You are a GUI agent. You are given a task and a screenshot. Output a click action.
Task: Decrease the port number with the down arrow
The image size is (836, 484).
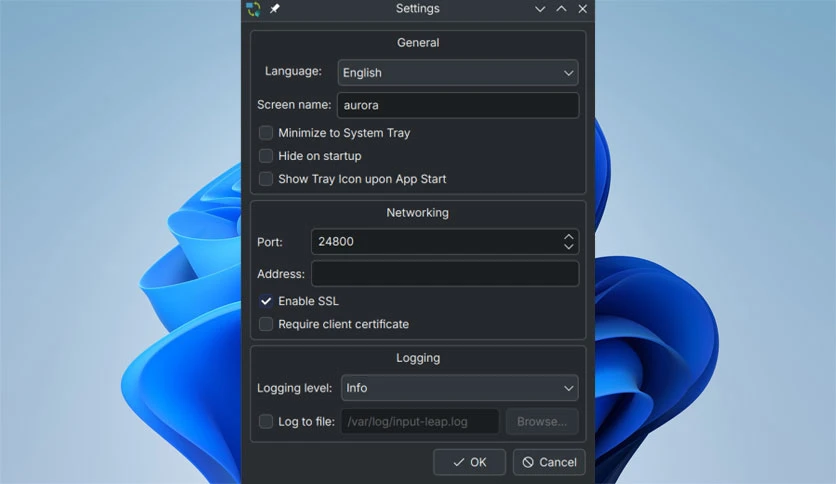569,247
